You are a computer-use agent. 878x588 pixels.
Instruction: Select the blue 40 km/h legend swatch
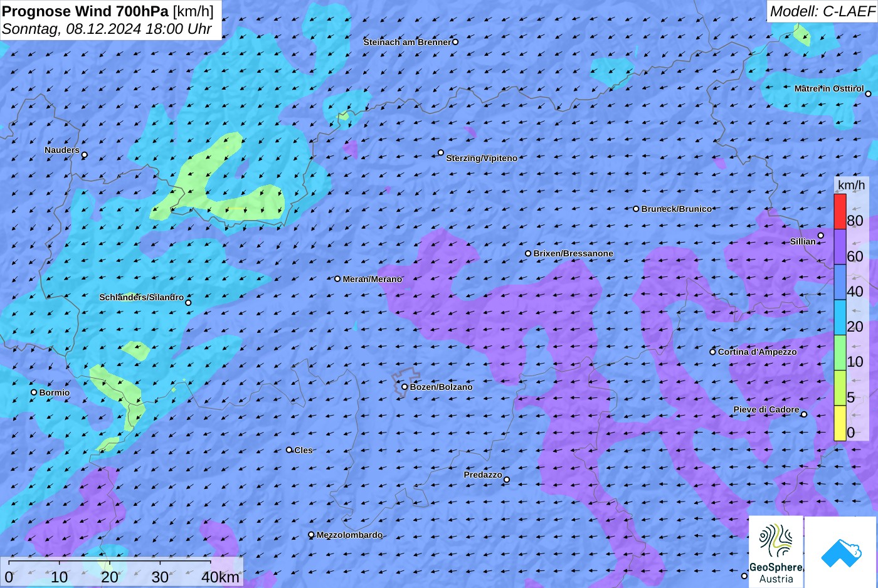(x=840, y=282)
